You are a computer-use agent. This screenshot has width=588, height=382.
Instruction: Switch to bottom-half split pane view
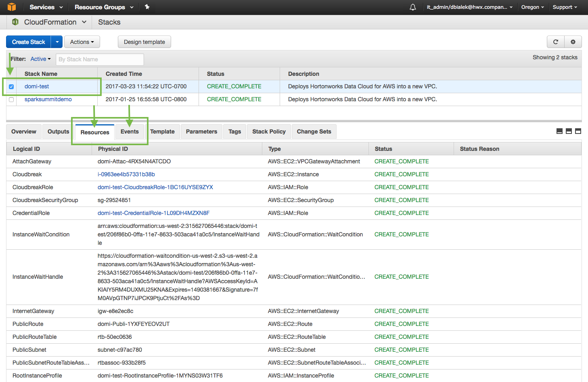(568, 131)
